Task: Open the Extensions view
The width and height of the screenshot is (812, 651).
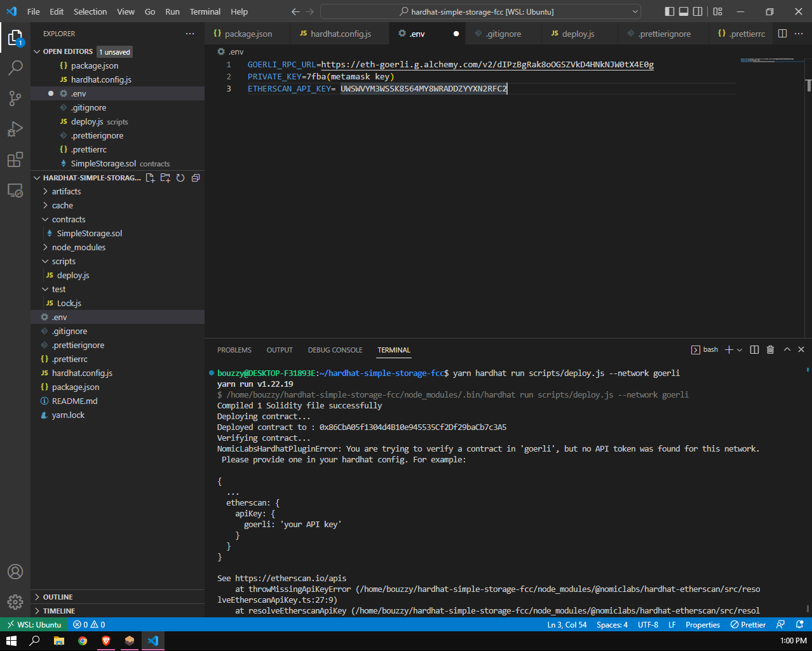Action: pyautogui.click(x=15, y=159)
